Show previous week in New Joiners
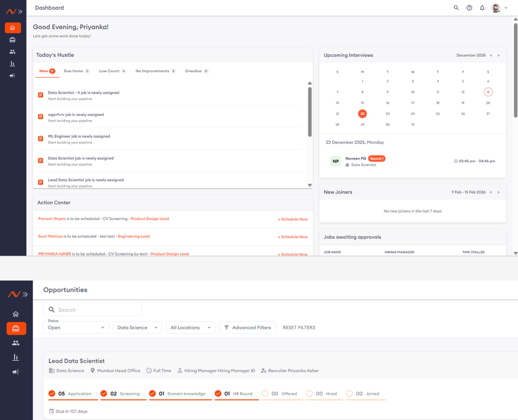518x420 pixels. [491, 192]
